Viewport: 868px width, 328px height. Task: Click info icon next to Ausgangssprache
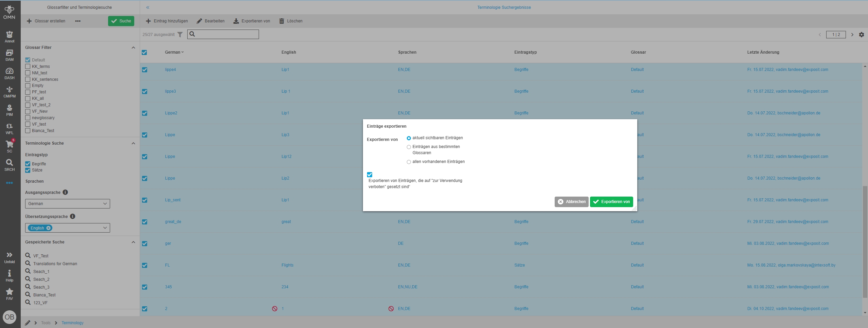65,192
